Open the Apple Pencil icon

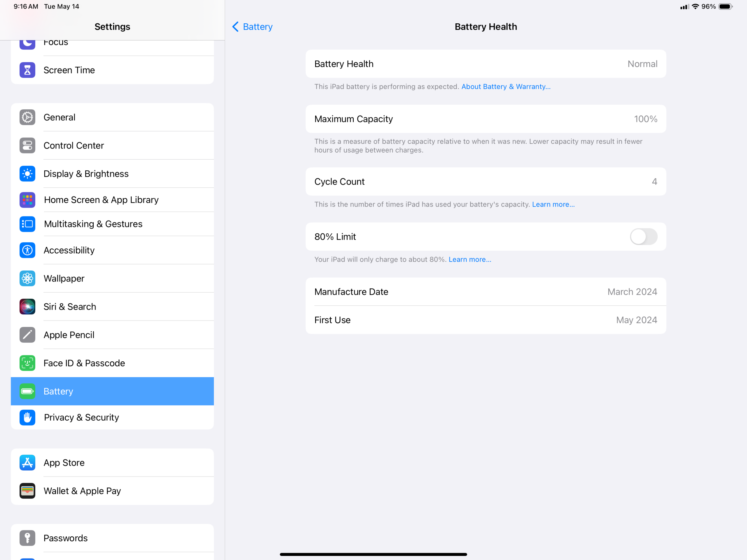(x=27, y=335)
